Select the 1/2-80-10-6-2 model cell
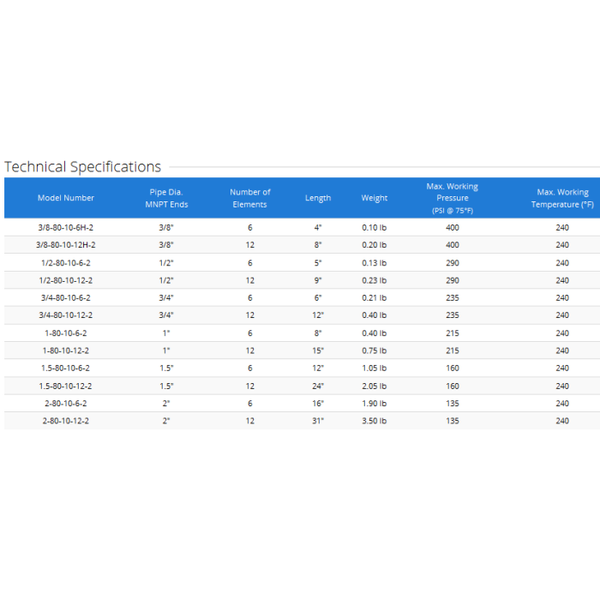The height and width of the screenshot is (600, 600). click(65, 263)
